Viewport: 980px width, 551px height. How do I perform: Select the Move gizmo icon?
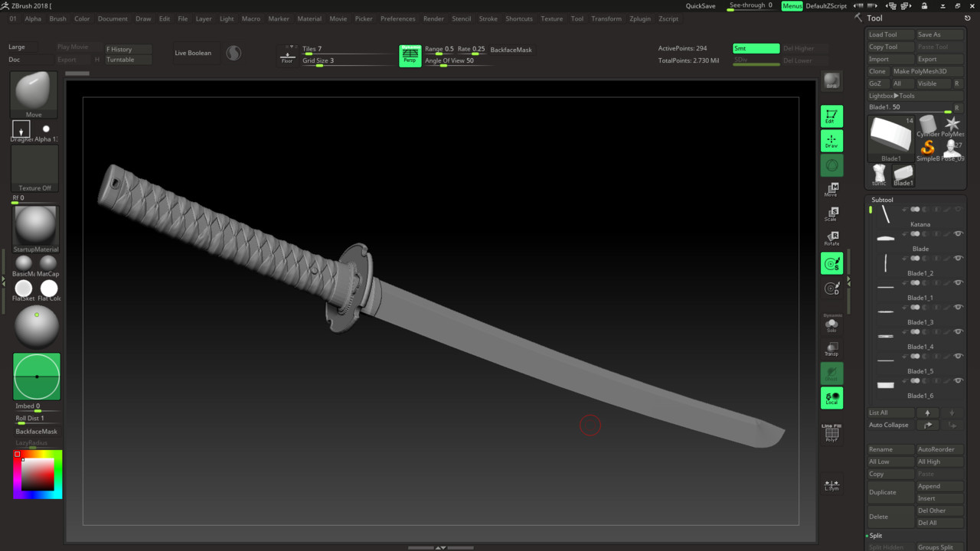click(831, 190)
